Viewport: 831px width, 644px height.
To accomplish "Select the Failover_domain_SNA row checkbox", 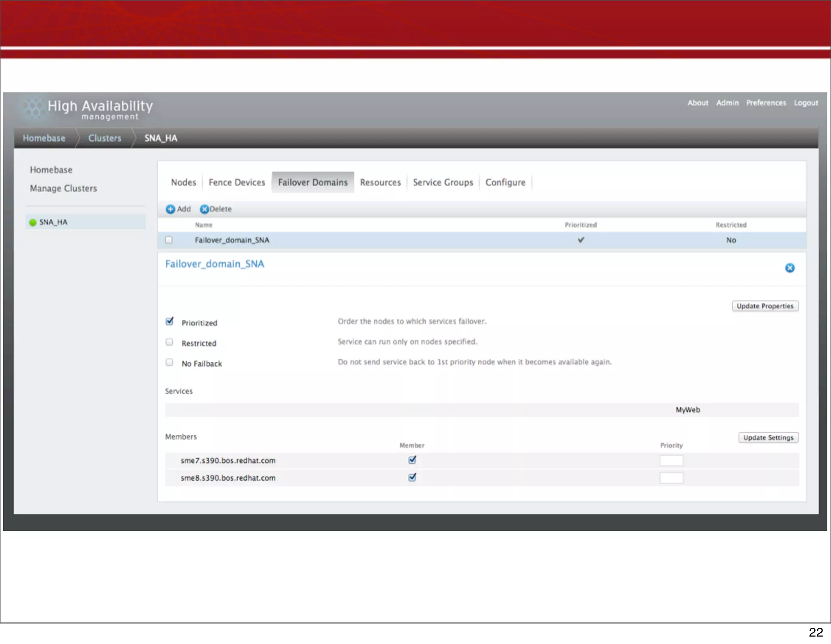I will point(169,240).
